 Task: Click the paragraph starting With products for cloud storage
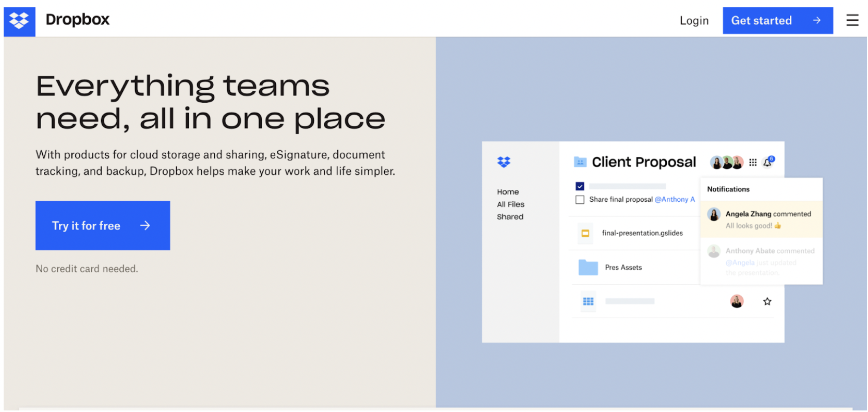pos(215,163)
